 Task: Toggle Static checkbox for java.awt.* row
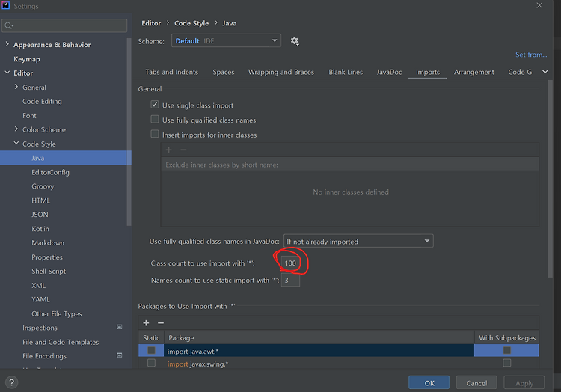click(151, 350)
